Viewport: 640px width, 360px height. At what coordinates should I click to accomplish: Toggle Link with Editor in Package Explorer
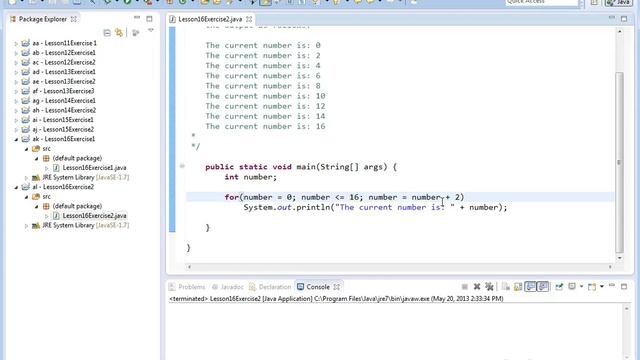point(119,33)
